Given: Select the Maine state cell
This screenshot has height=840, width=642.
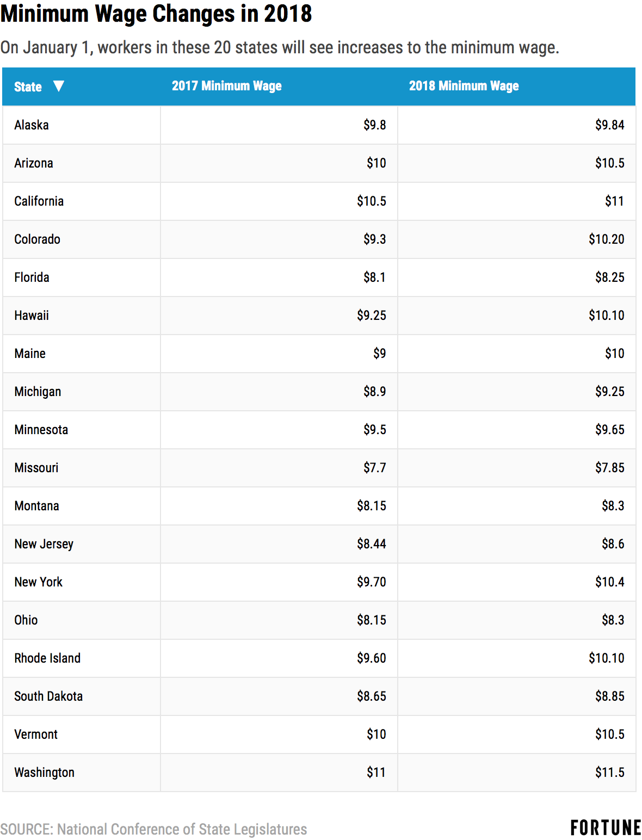Looking at the screenshot, I should tap(30, 354).
